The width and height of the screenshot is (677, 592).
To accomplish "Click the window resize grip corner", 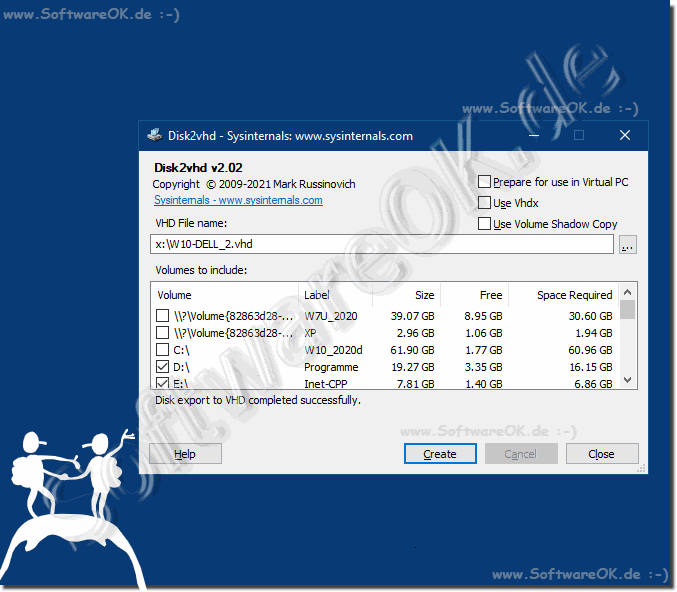I will 641,468.
